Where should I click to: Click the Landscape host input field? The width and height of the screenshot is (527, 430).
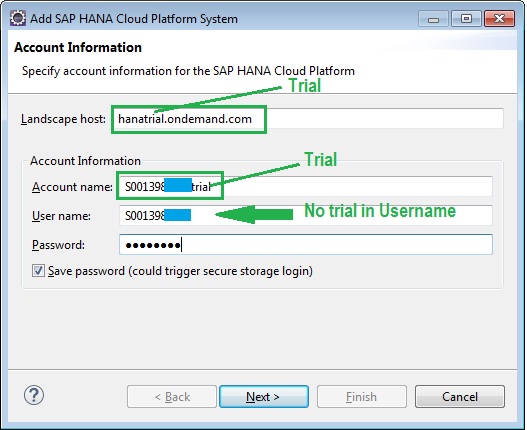pos(308,119)
